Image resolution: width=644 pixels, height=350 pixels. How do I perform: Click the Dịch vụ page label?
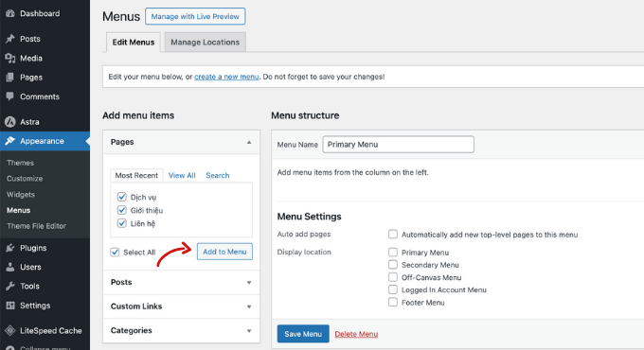point(143,198)
